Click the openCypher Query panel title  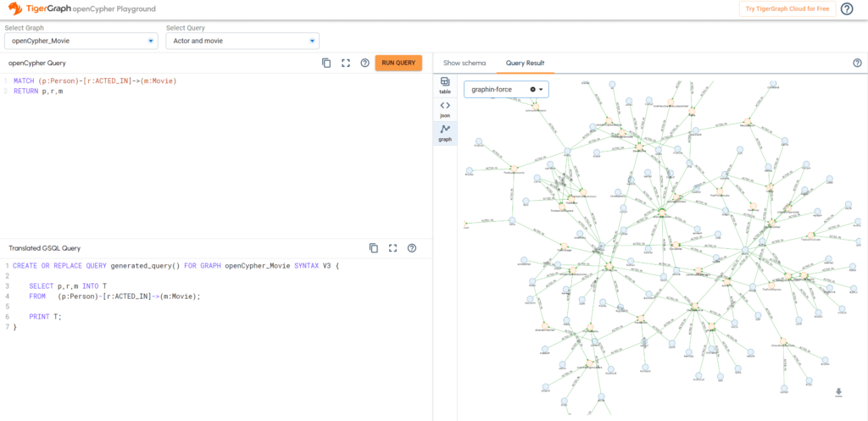[x=37, y=63]
